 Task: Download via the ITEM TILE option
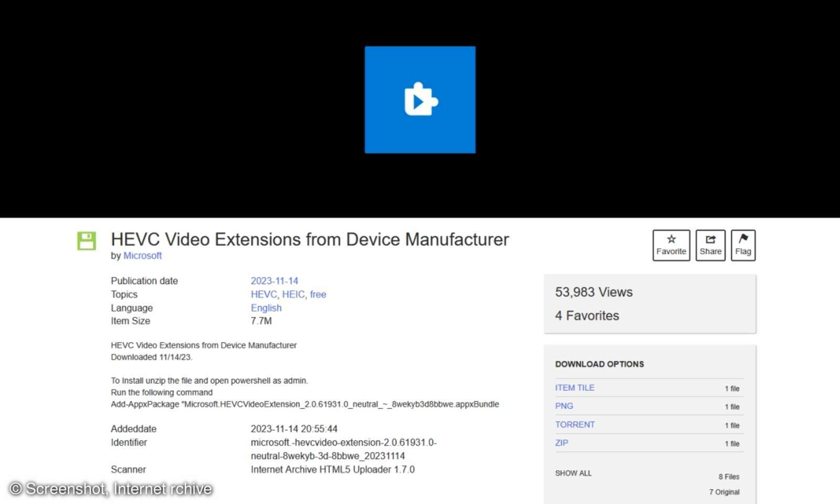(575, 387)
